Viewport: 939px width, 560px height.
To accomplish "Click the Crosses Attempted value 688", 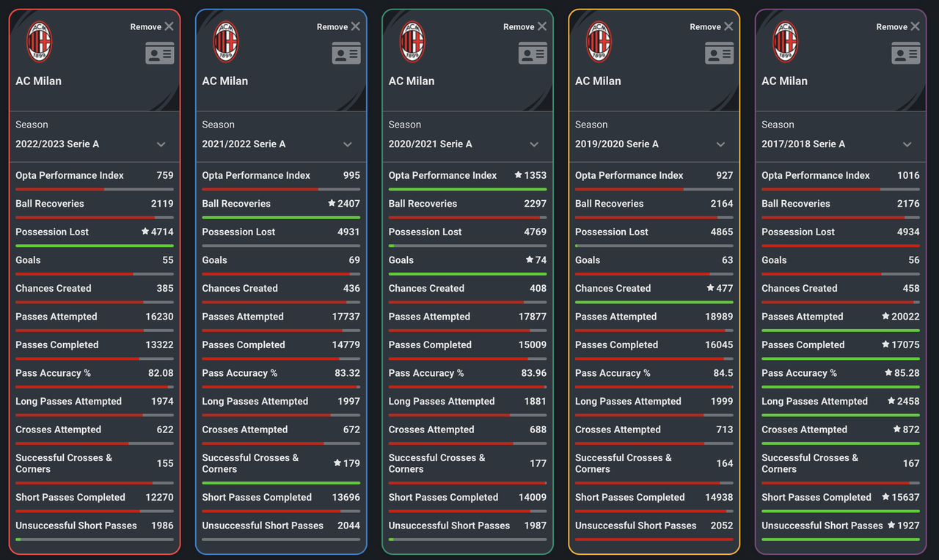I will (x=538, y=430).
